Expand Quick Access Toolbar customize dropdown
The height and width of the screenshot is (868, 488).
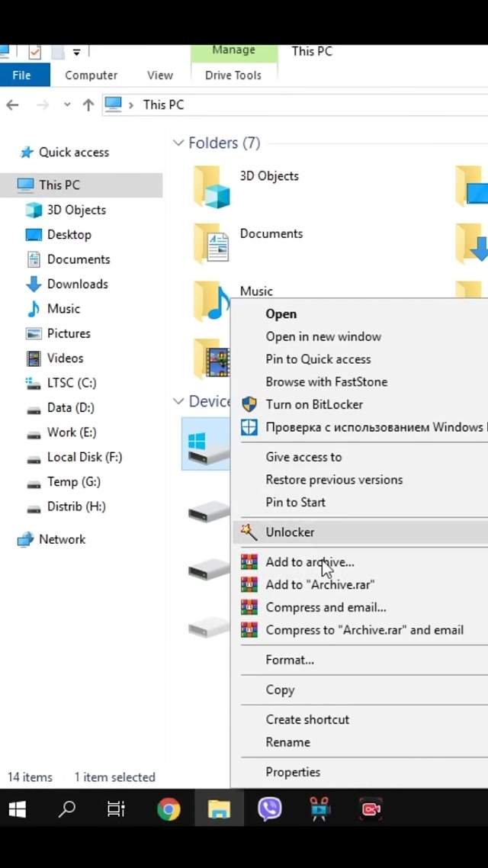pyautogui.click(x=76, y=53)
